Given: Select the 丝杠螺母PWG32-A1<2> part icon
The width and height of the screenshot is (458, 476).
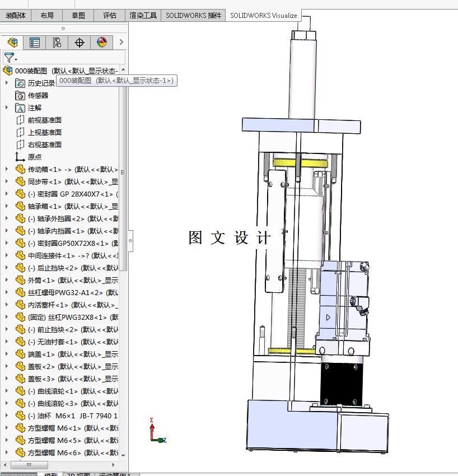Looking at the screenshot, I should (x=20, y=293).
